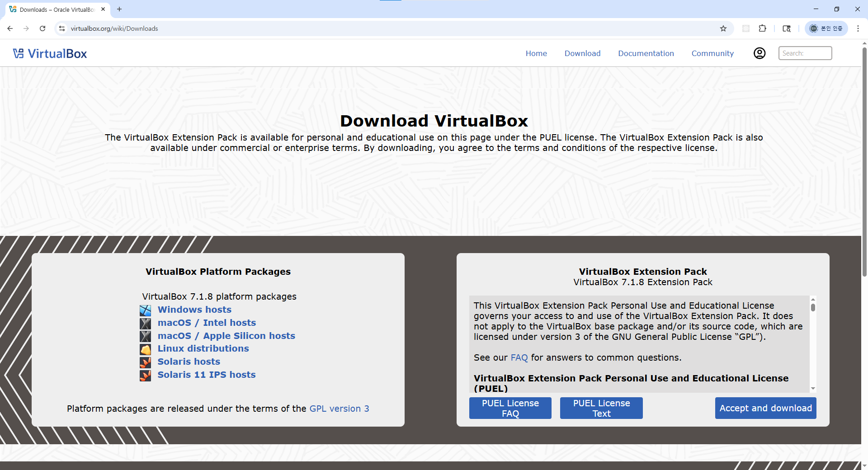Screen dimensions: 868x470
Task: Click the Solaris 11 IPS hosts icon
Action: 145,376
